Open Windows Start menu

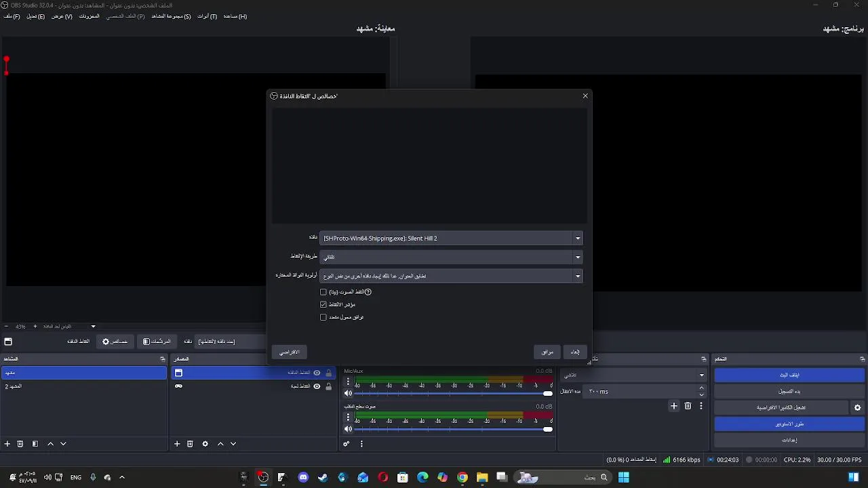click(x=623, y=477)
